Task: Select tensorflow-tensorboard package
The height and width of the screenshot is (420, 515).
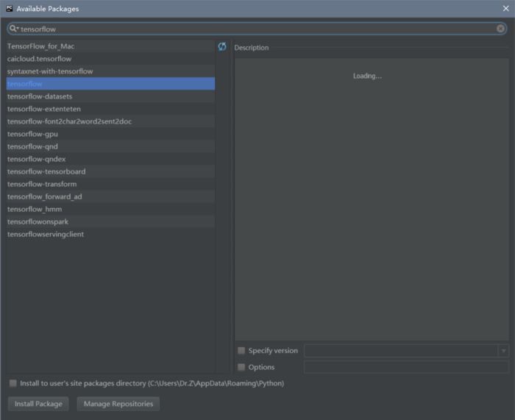Action: pyautogui.click(x=110, y=171)
